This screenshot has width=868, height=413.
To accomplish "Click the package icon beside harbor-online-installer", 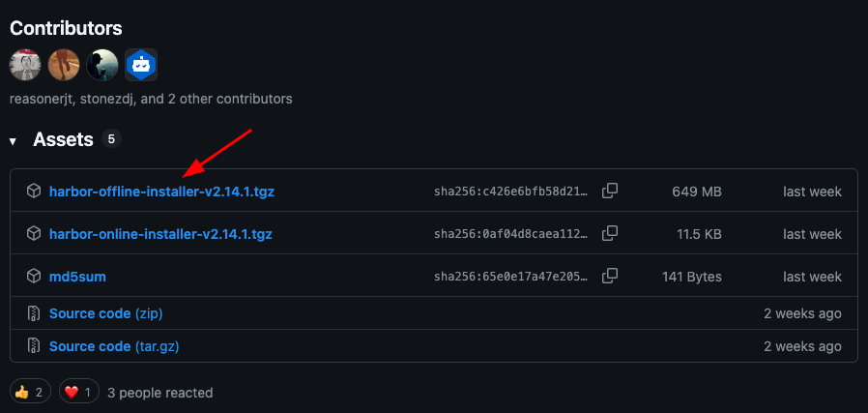I will pos(33,234).
